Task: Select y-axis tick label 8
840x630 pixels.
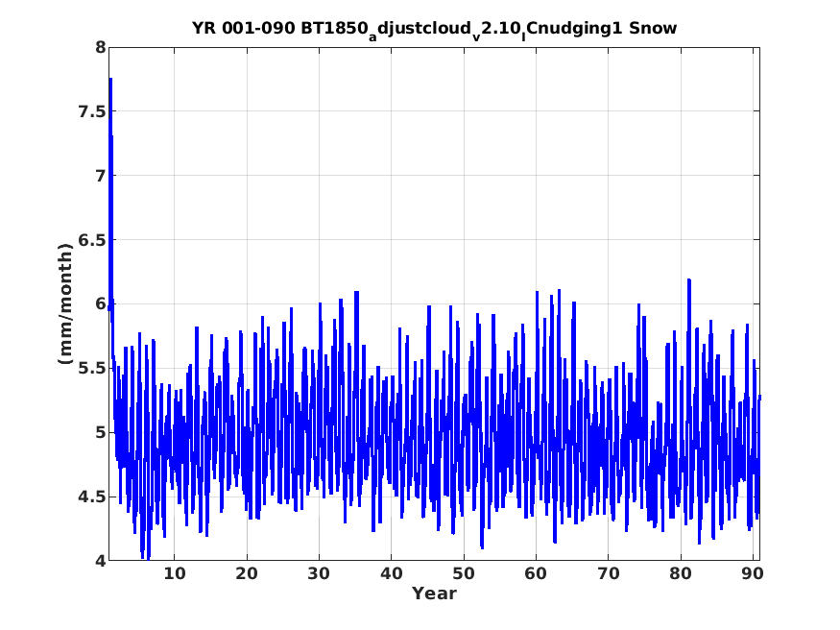Action: (x=101, y=47)
